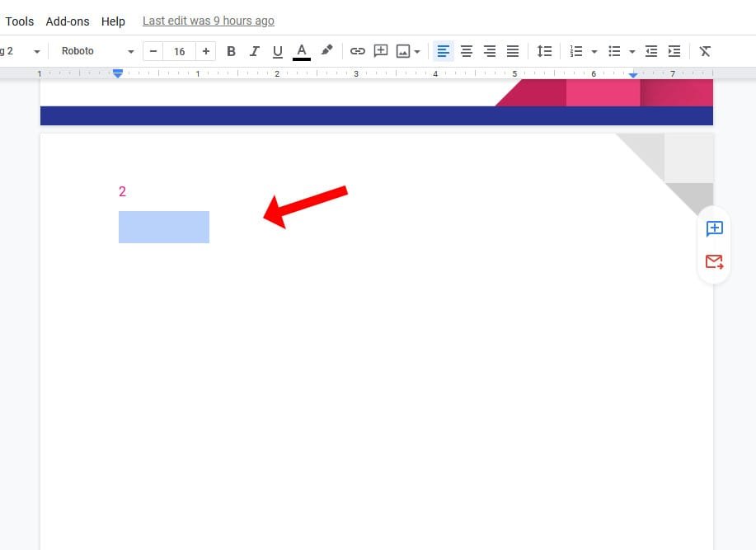The width and height of the screenshot is (756, 550).
Task: Expand the insert image dropdown arrow
Action: click(417, 51)
